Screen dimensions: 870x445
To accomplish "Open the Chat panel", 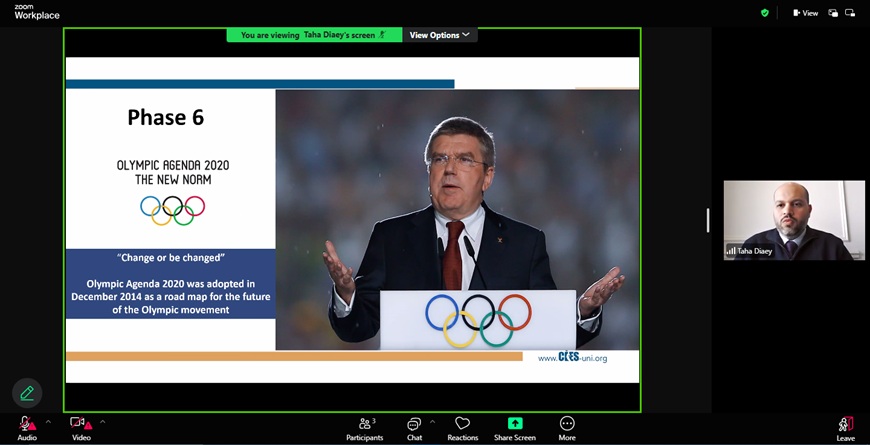I will (x=414, y=428).
